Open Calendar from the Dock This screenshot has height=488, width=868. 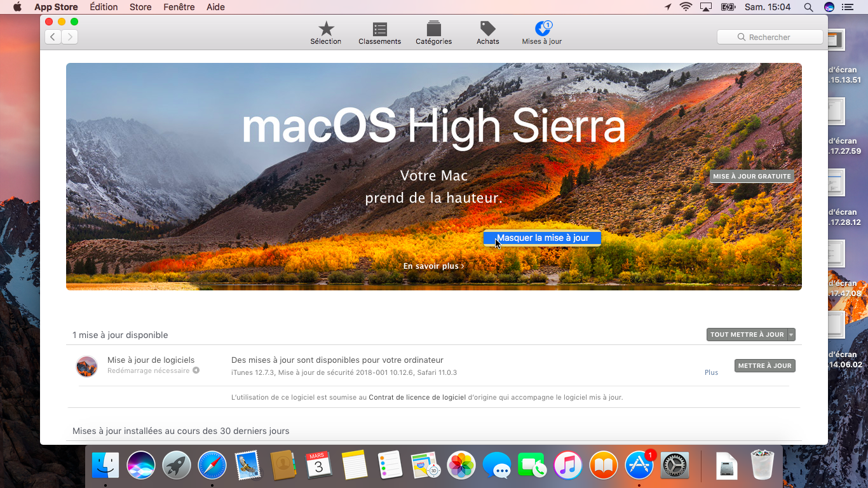(319, 465)
